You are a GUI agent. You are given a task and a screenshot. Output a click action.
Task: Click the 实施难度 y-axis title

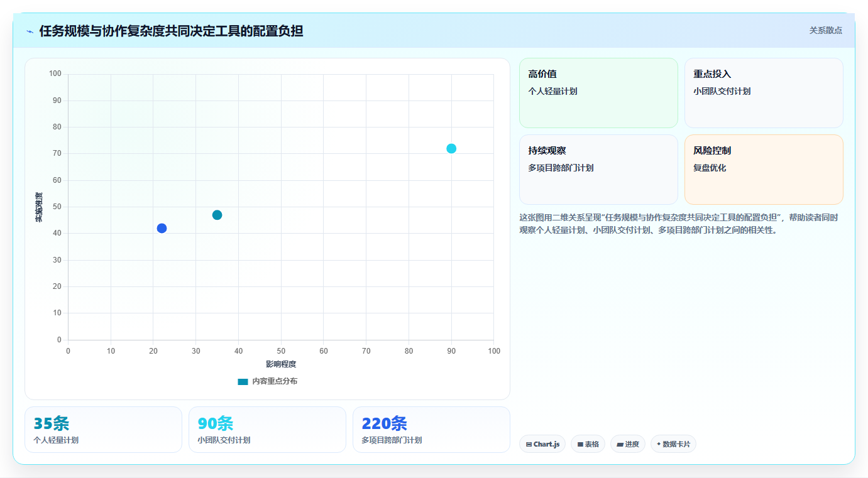[x=39, y=207]
